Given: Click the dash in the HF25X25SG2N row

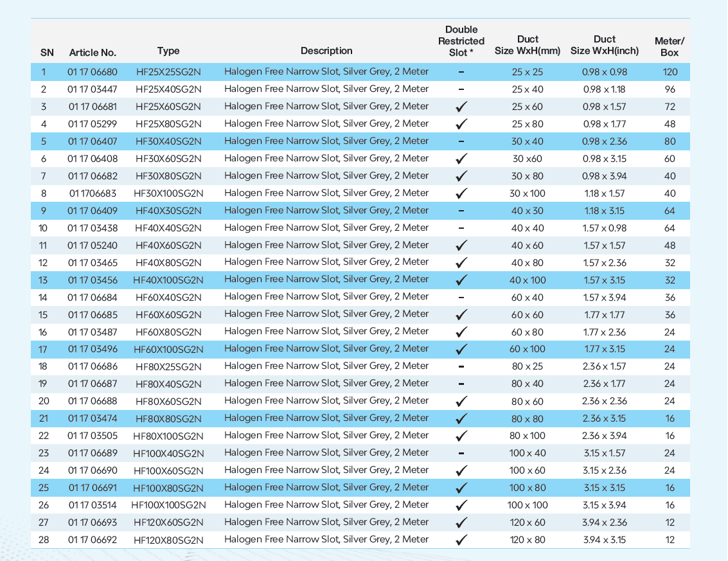Looking at the screenshot, I should [461, 72].
